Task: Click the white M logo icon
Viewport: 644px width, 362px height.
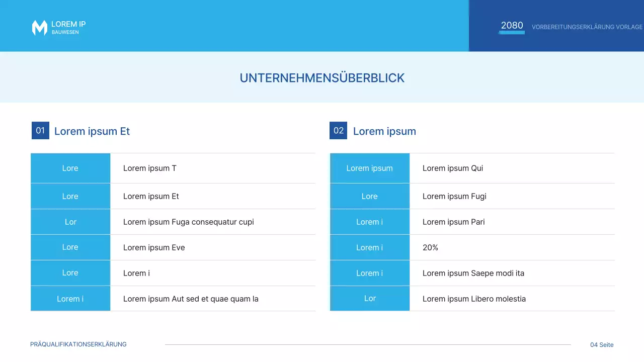Action: (x=39, y=28)
